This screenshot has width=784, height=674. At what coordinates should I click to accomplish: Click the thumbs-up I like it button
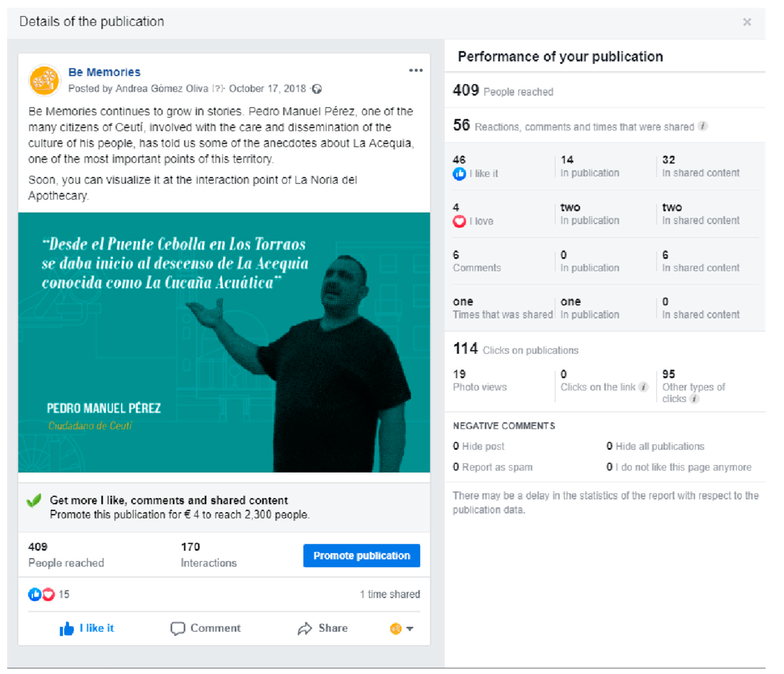(87, 629)
